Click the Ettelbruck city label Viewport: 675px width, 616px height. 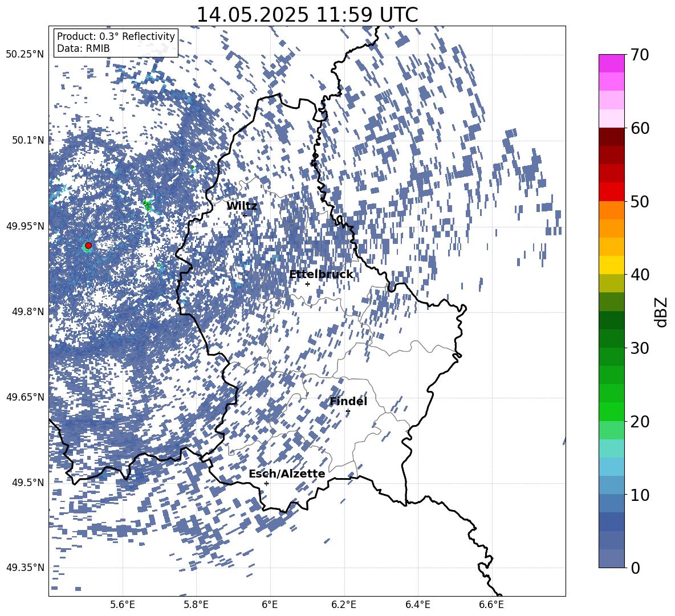[x=321, y=274]
